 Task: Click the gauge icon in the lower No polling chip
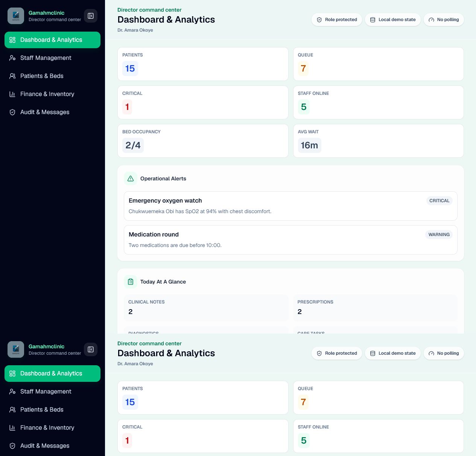[431, 353]
